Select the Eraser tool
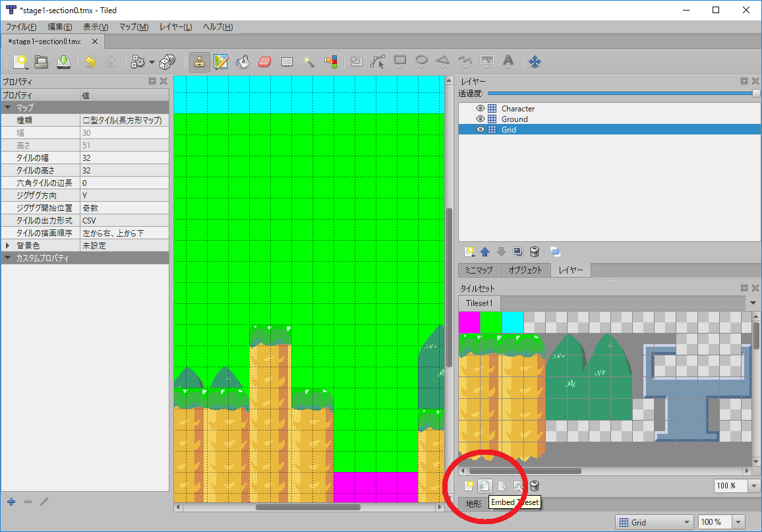762x532 pixels. [x=264, y=61]
